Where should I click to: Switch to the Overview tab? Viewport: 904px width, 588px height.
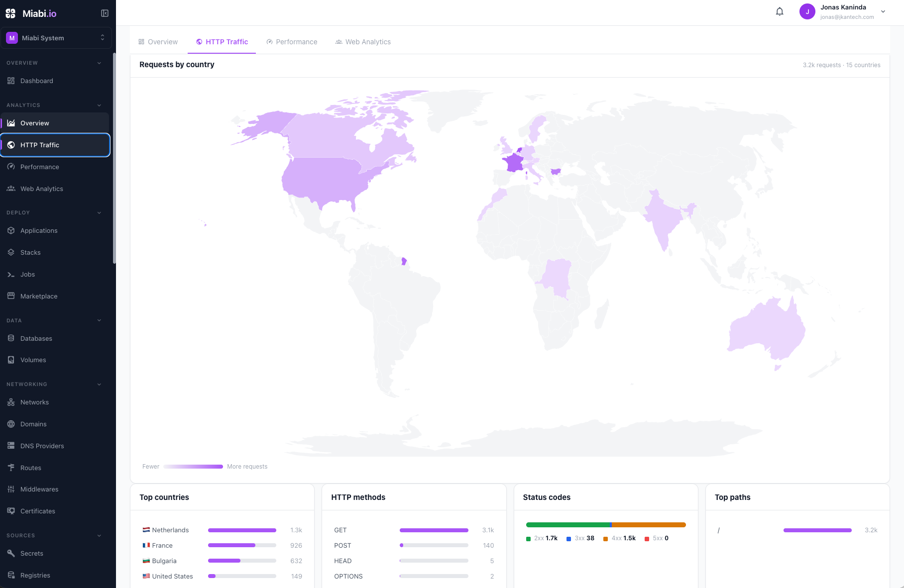coord(158,42)
